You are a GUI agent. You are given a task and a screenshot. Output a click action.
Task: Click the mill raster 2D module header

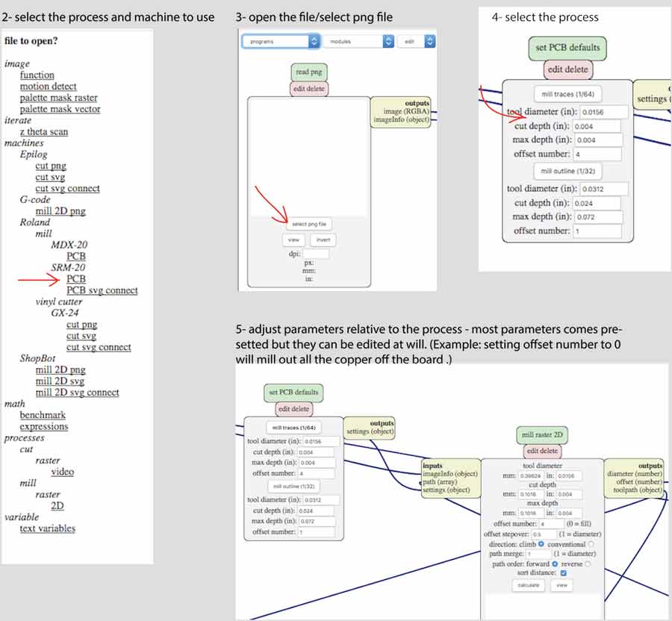[x=542, y=435]
